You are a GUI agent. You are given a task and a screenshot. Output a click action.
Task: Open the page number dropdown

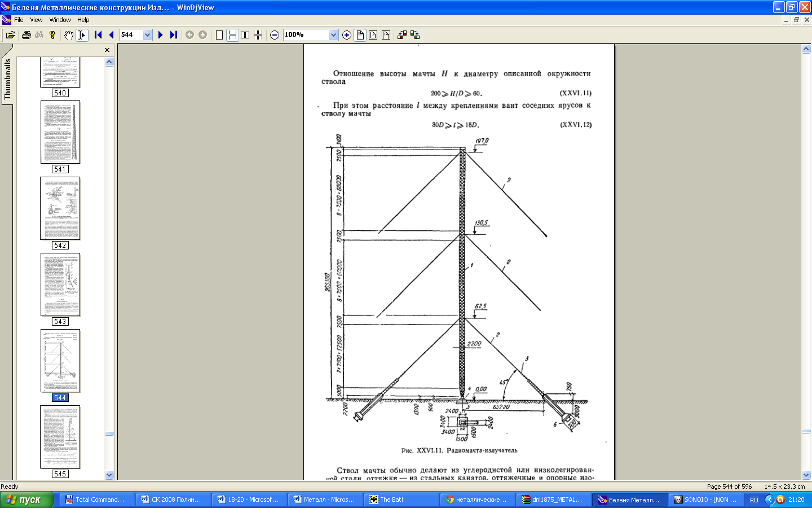(x=148, y=35)
